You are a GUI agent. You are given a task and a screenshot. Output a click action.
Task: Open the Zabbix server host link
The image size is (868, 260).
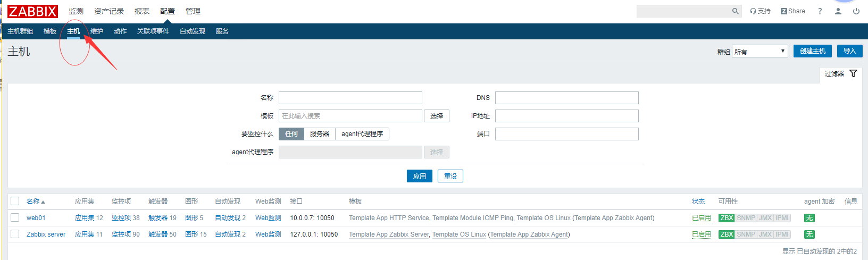(46, 234)
